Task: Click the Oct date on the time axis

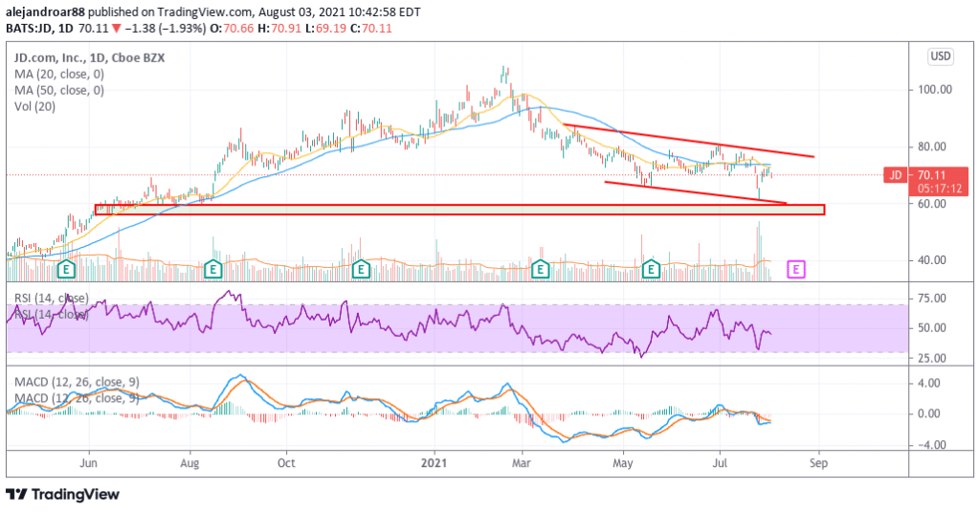Action: (286, 463)
